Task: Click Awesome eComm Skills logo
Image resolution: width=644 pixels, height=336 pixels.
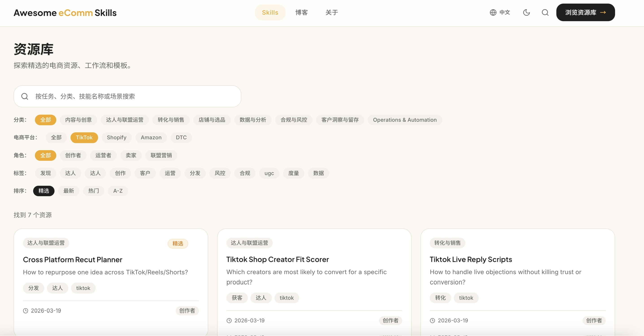Action: tap(65, 13)
